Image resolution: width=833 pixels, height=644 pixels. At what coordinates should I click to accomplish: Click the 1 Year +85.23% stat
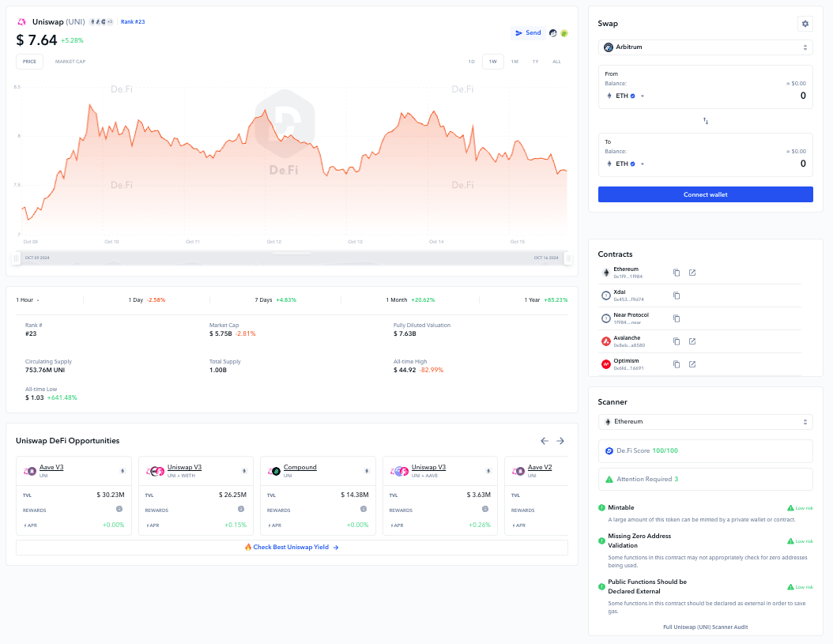point(546,300)
